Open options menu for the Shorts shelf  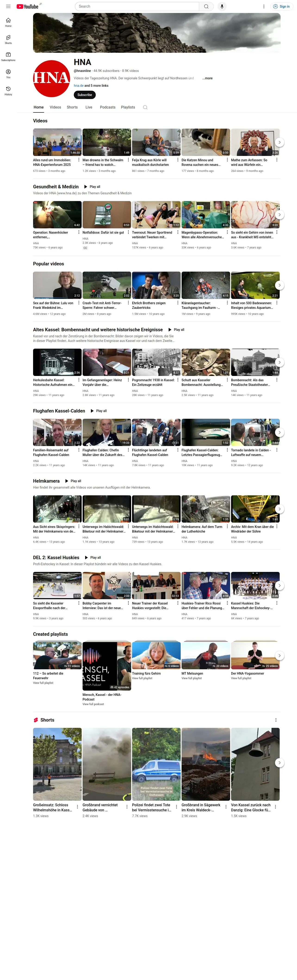(x=276, y=720)
